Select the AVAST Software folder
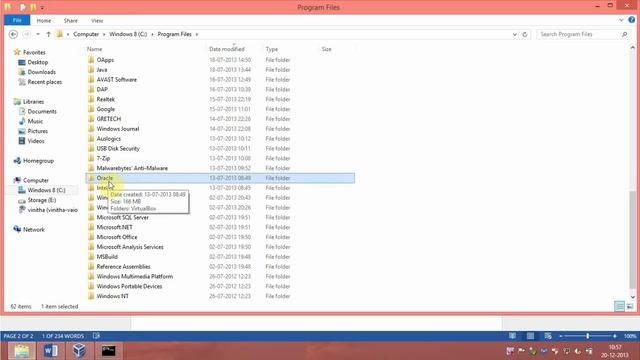This screenshot has width=640, height=360. pyautogui.click(x=117, y=80)
